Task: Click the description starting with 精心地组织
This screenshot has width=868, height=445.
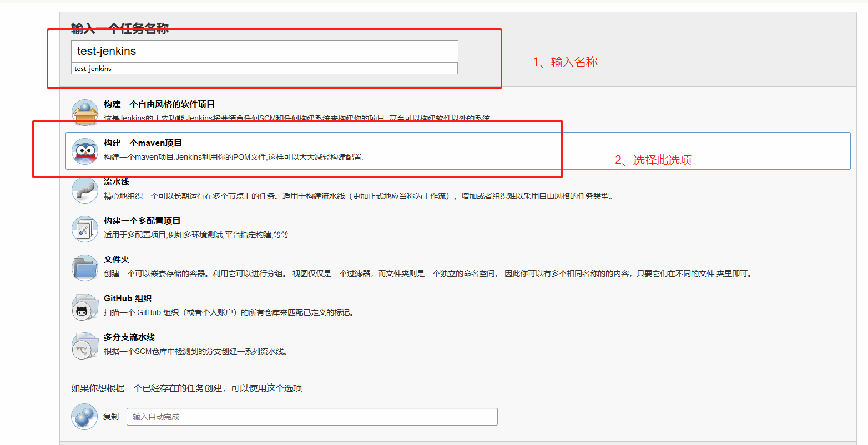Action: pyautogui.click(x=359, y=196)
